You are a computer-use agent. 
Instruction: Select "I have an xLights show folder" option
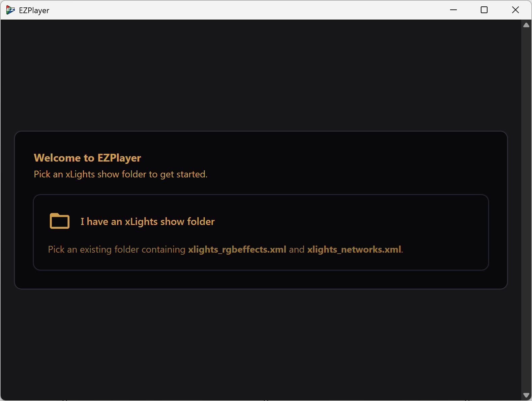pyautogui.click(x=261, y=232)
